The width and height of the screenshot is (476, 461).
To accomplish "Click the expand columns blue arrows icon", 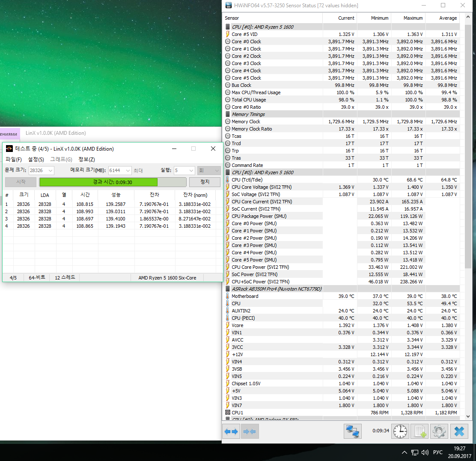I will coord(231,431).
